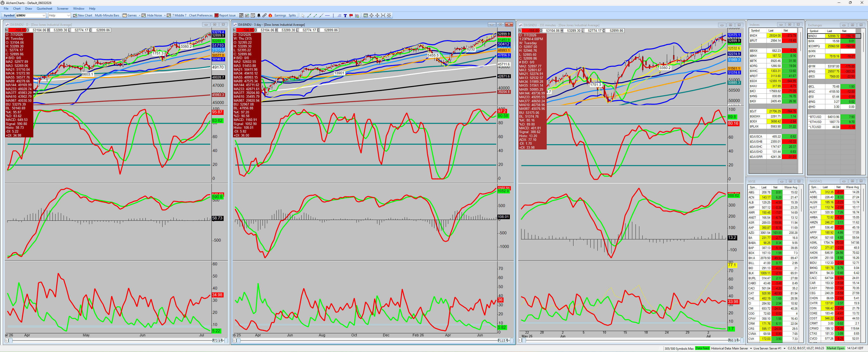The width and height of the screenshot is (868, 352).
Task: Select the AAPL row in NASDAQ list
Action: coord(835,192)
